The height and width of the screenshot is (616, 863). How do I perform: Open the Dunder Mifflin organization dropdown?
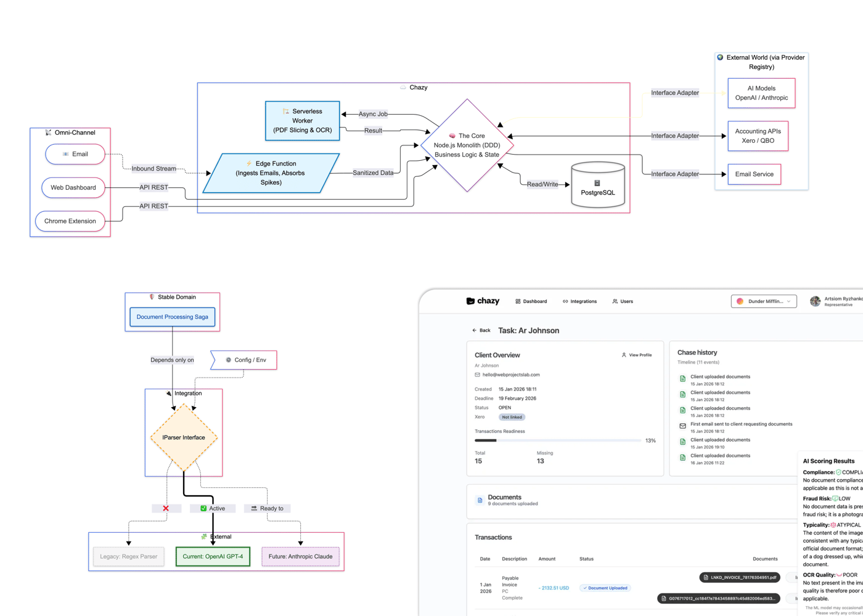[x=764, y=301]
